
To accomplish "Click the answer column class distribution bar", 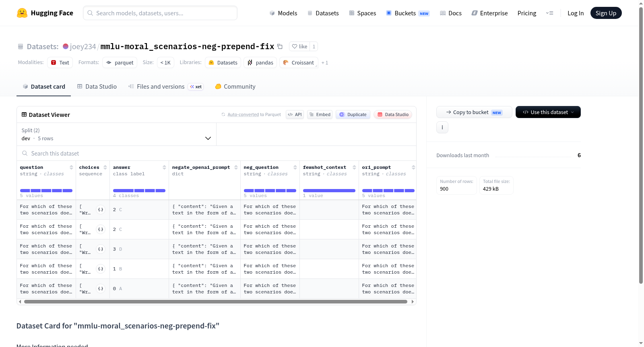I will pyautogui.click(x=139, y=191).
